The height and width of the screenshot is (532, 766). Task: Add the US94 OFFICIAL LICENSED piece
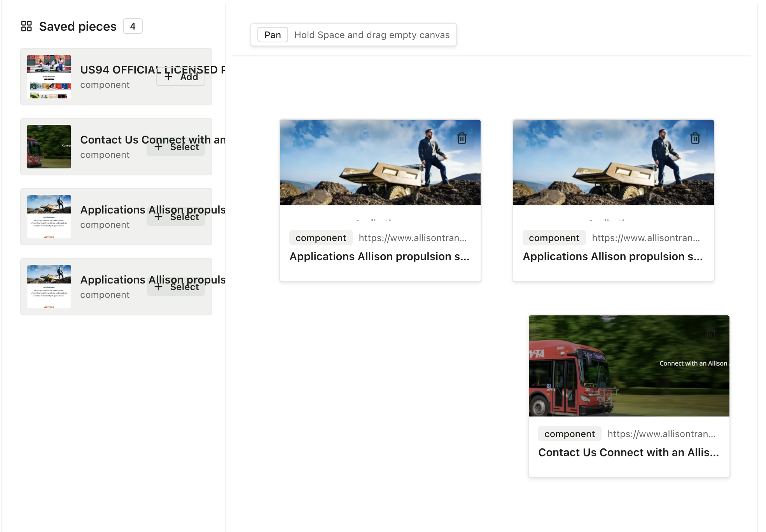click(x=181, y=77)
